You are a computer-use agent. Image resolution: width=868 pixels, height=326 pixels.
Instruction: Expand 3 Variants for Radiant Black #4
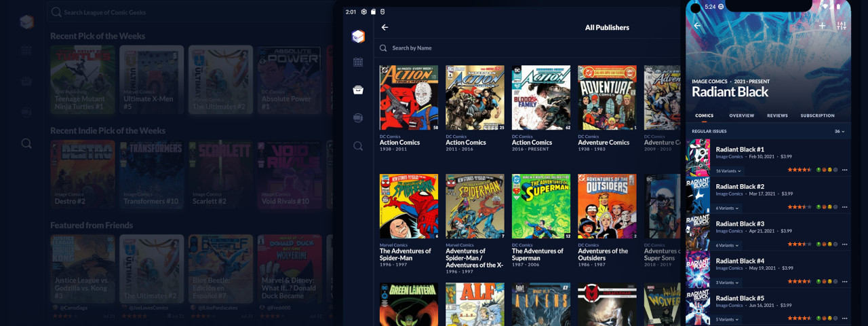pyautogui.click(x=728, y=283)
